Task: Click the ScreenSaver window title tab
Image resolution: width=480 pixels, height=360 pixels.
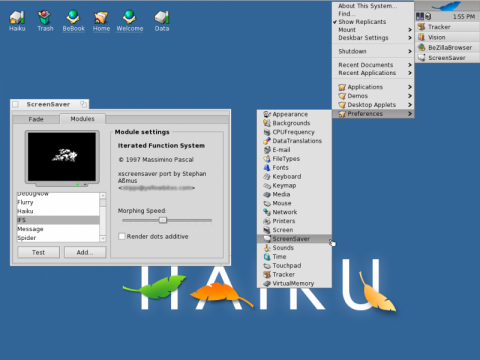Action: click(49, 104)
